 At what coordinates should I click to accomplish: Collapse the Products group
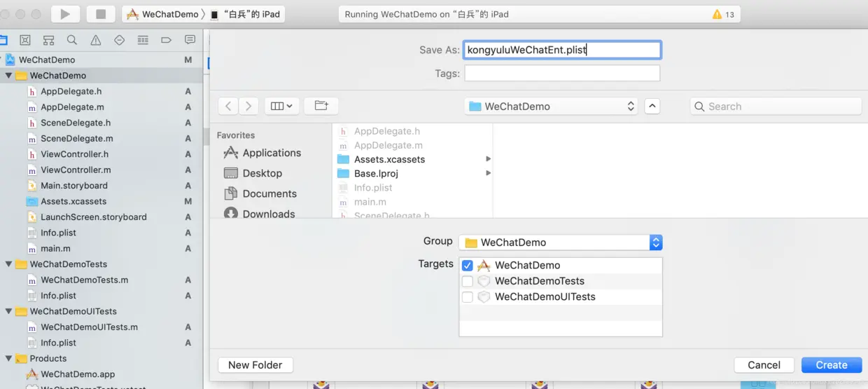tap(9, 358)
